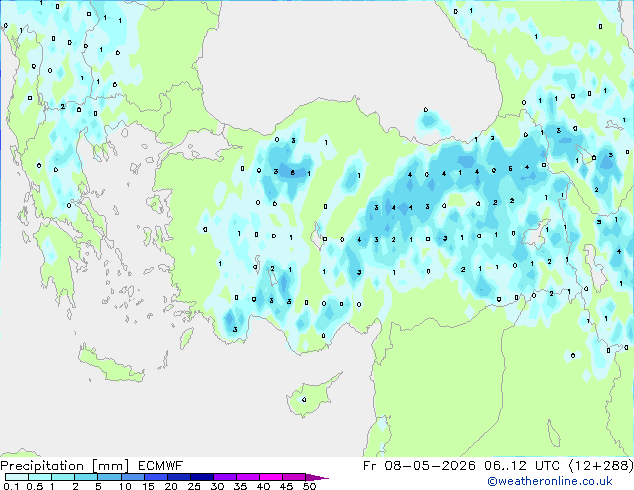Click the forecast date 'Fr 08-05-2026'

point(419,466)
